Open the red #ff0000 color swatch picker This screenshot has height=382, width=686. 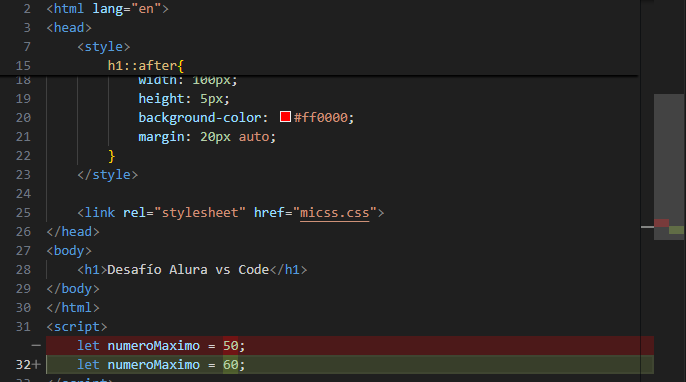pos(285,117)
